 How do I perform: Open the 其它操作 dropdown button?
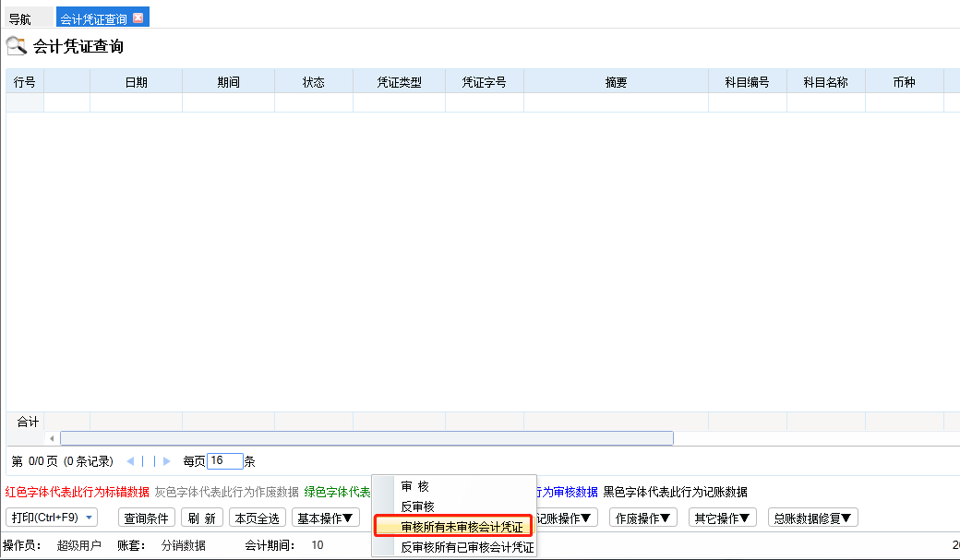[x=723, y=518]
